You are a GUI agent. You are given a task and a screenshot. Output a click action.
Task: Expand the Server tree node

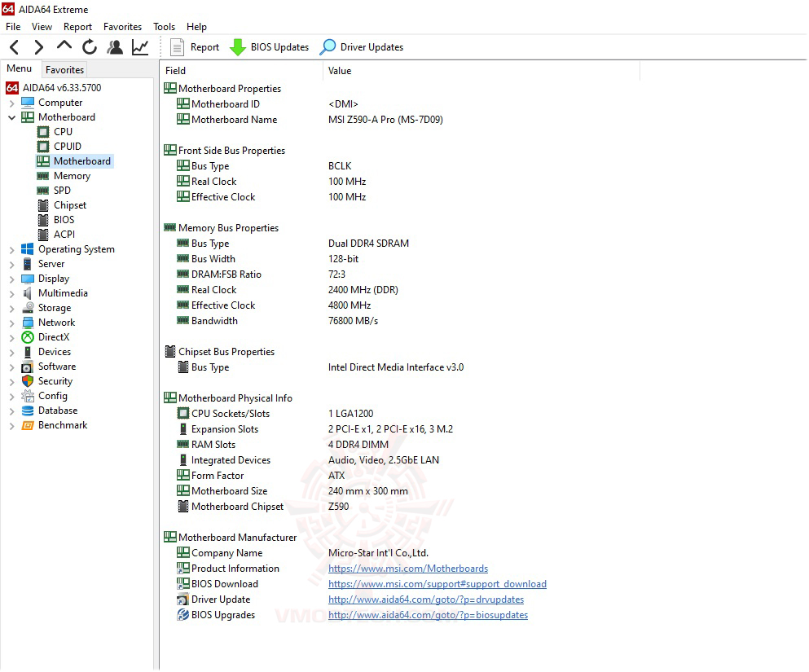(x=12, y=265)
